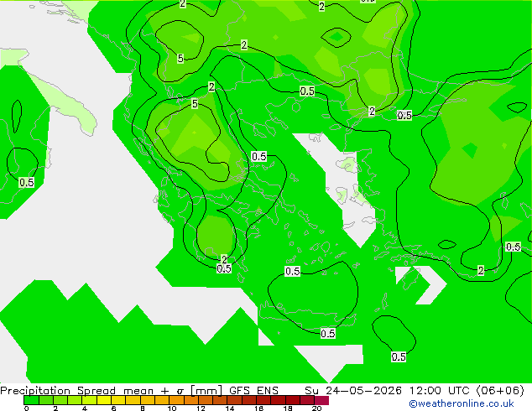Click the 'GFS ENS' model label

pos(253,390)
